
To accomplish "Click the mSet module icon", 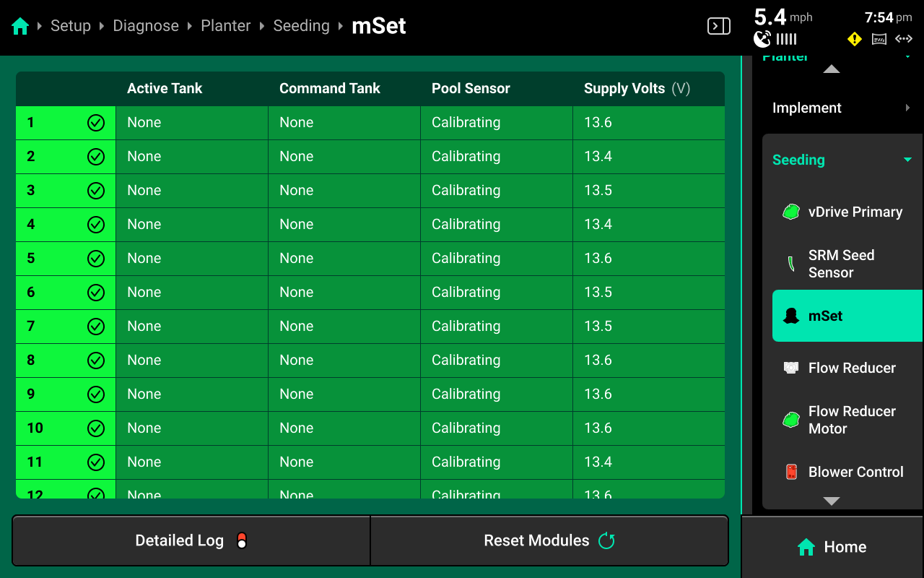I will [792, 316].
